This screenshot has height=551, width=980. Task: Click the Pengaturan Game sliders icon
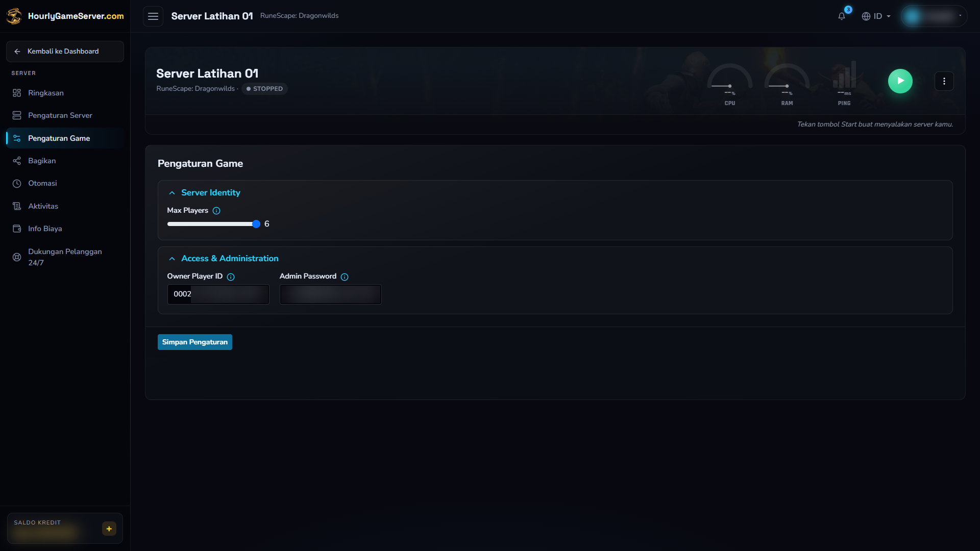pos(17,138)
